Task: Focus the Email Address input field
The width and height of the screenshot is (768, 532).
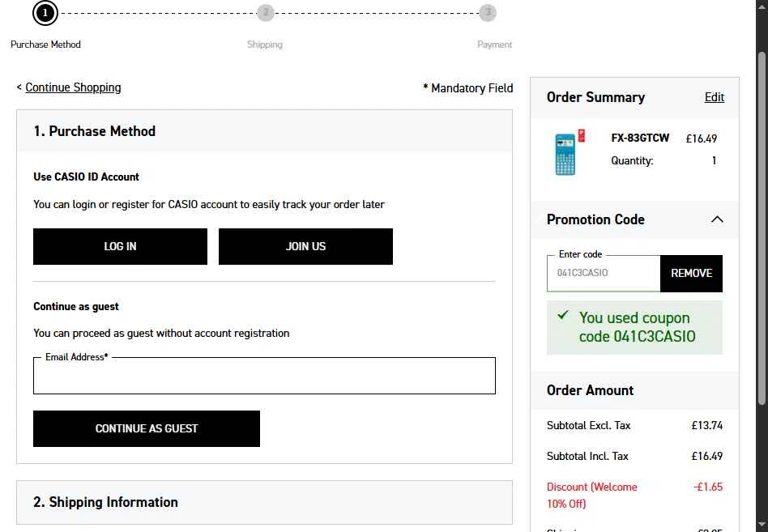Action: pos(264,376)
